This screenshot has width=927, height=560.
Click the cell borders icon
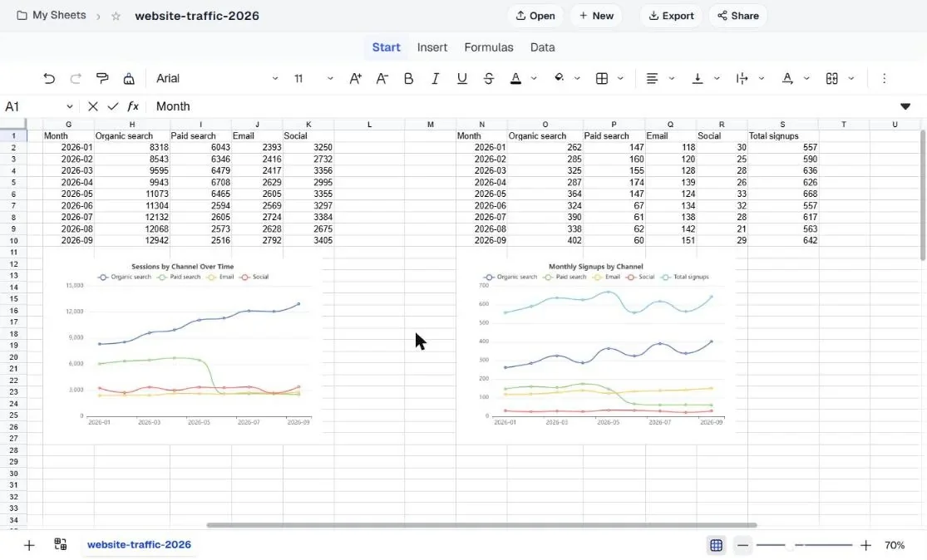coord(602,79)
